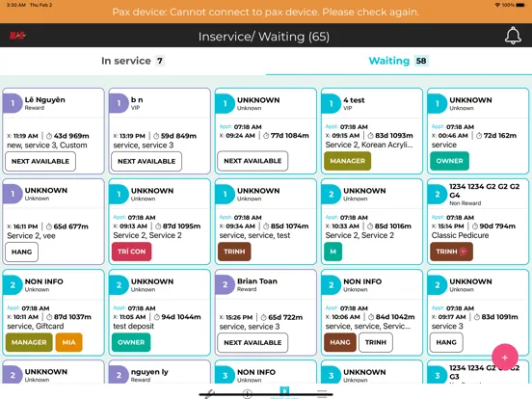The height and width of the screenshot is (399, 532).
Task: Tap Owner tag on test deposit card
Action: (x=131, y=342)
